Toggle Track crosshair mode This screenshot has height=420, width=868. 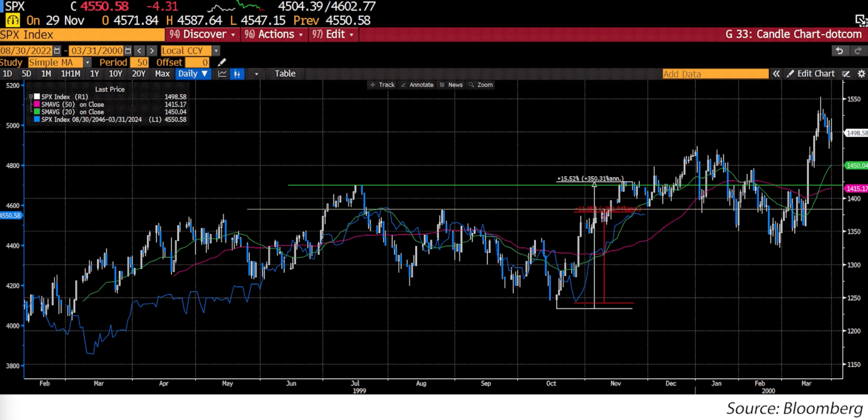click(x=383, y=85)
